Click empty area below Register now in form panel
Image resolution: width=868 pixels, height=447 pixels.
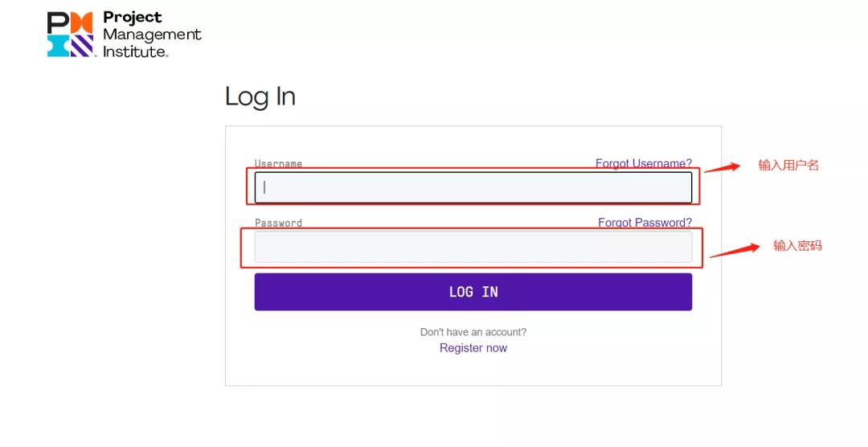(473, 370)
